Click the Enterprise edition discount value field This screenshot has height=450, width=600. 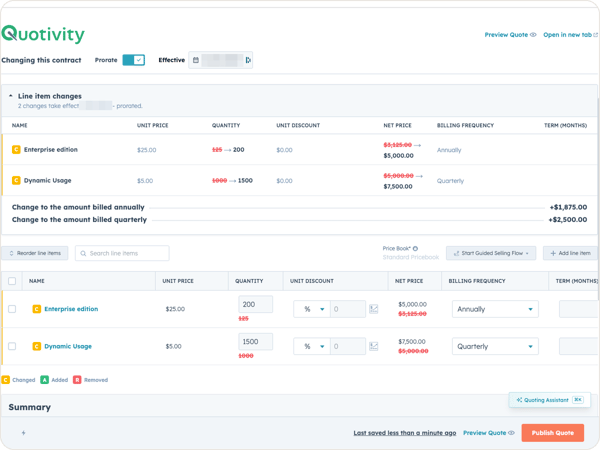pos(348,309)
